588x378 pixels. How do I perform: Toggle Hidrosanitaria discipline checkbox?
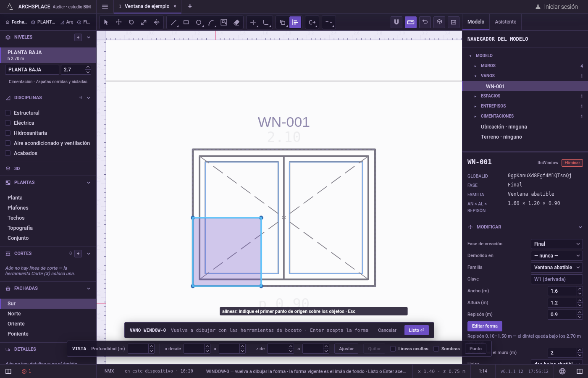click(8, 133)
